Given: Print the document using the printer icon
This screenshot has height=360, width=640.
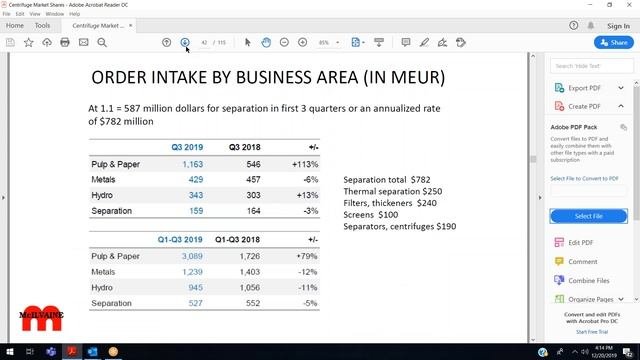Looking at the screenshot, I should [65, 42].
